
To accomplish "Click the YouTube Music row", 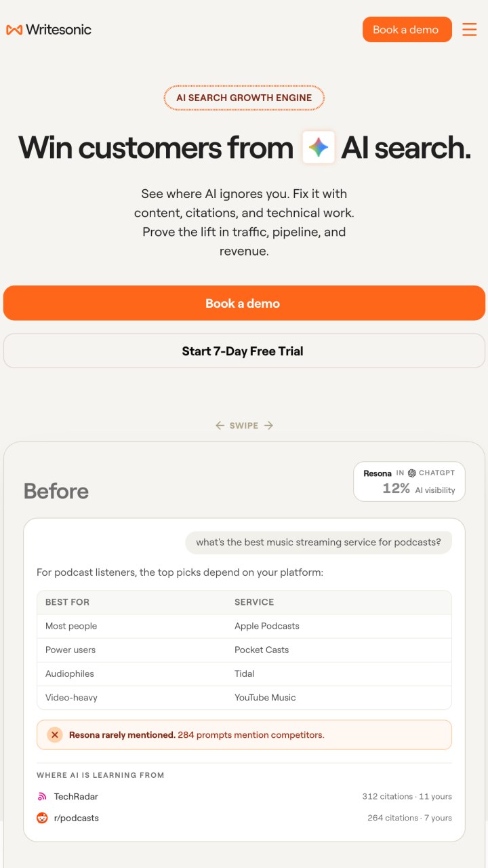I will pos(244,697).
